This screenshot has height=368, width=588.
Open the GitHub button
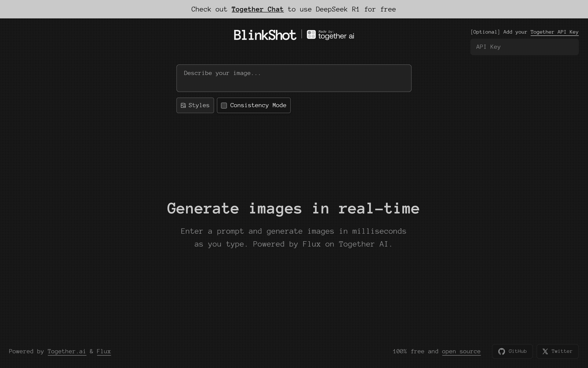pyautogui.click(x=512, y=351)
